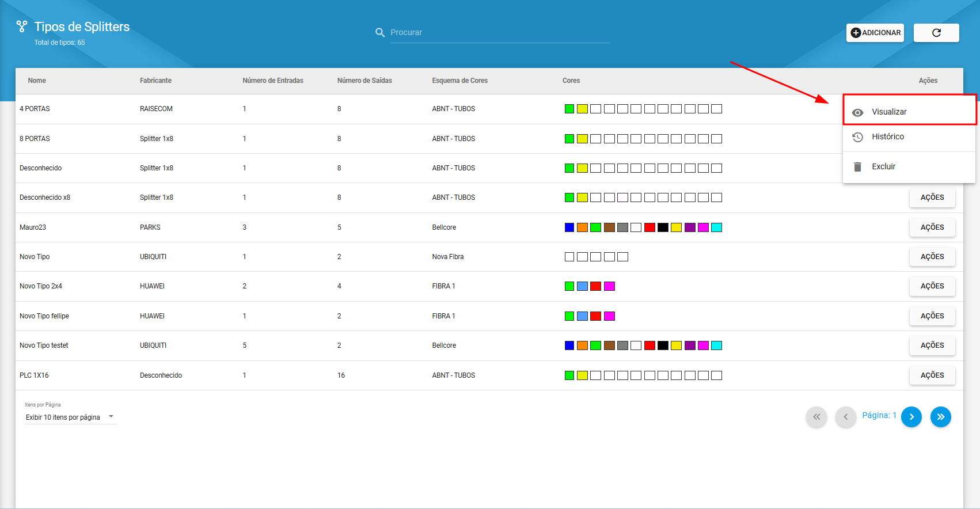Open the items per page dropdown

coord(70,417)
